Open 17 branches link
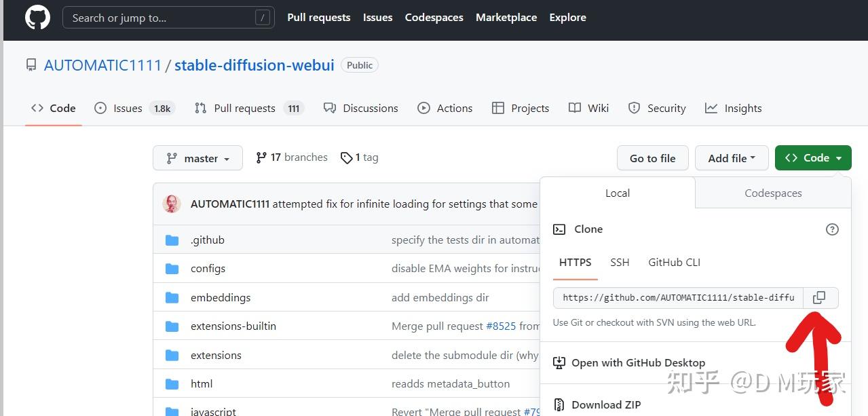This screenshot has width=868, height=416. 292,157
